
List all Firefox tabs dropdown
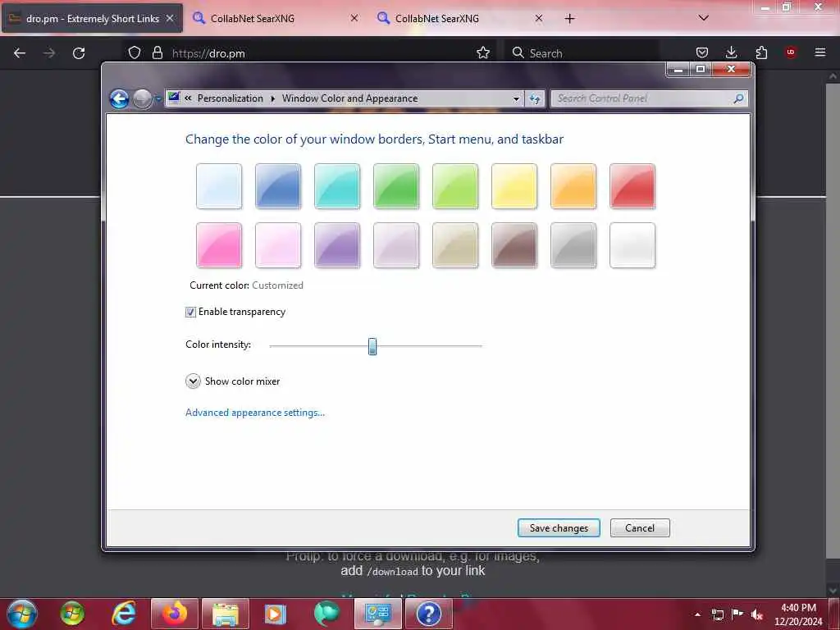click(x=703, y=18)
